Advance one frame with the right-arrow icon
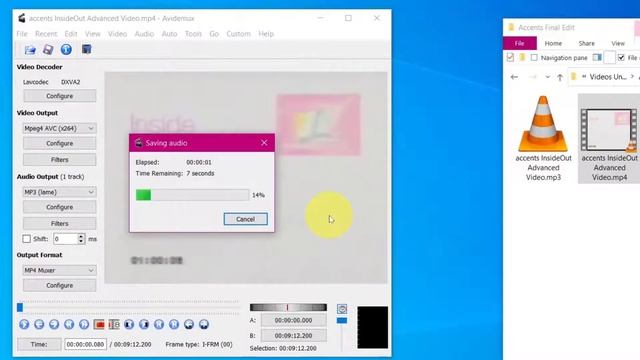 [x=54, y=324]
